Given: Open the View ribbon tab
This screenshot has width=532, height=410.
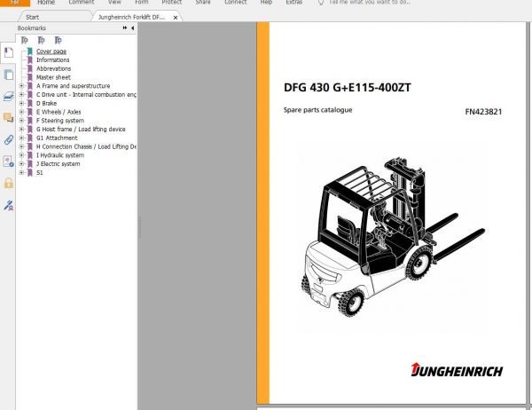Looking at the screenshot, I should pyautogui.click(x=114, y=3).
